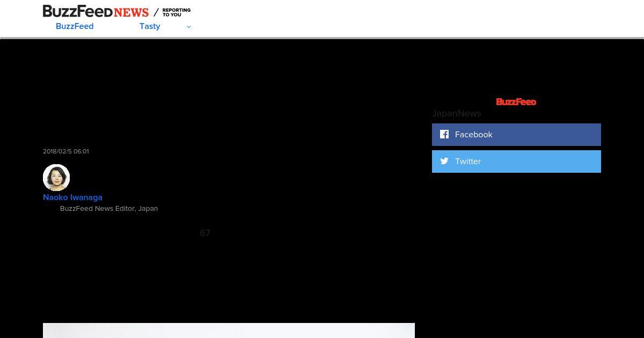Click the Reporting To You tagline
Viewport: 644px width, 338px height.
coord(177,12)
